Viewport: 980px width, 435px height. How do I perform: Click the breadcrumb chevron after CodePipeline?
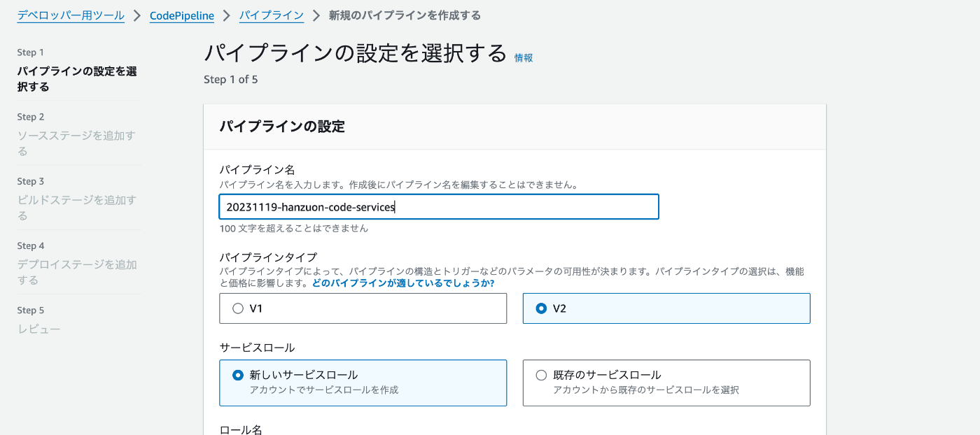(227, 15)
